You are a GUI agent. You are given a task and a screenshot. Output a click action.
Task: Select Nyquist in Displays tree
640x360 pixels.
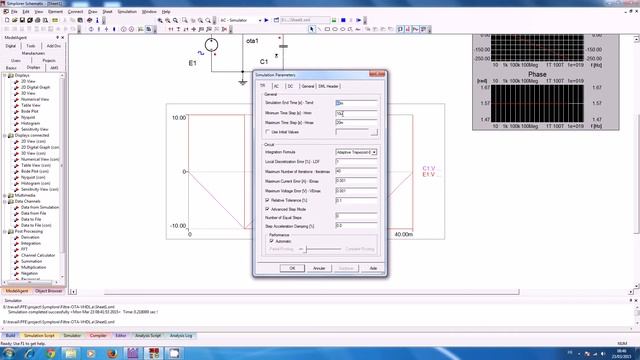[x=28, y=117]
